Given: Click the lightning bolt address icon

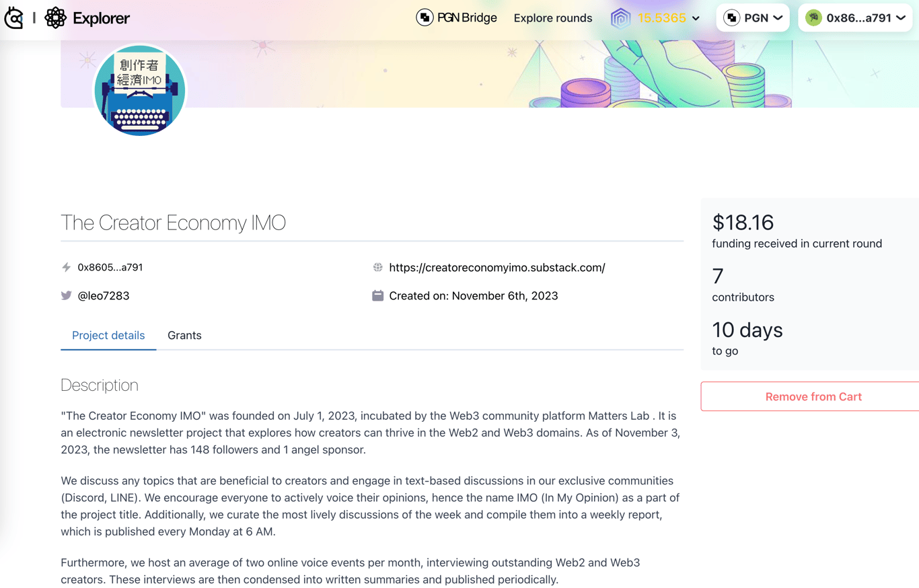Looking at the screenshot, I should [66, 267].
